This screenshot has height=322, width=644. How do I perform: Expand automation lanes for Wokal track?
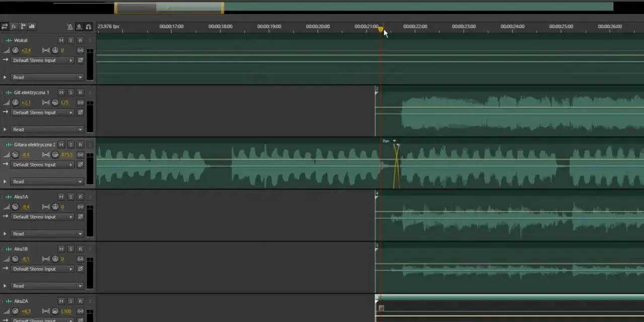click(5, 77)
